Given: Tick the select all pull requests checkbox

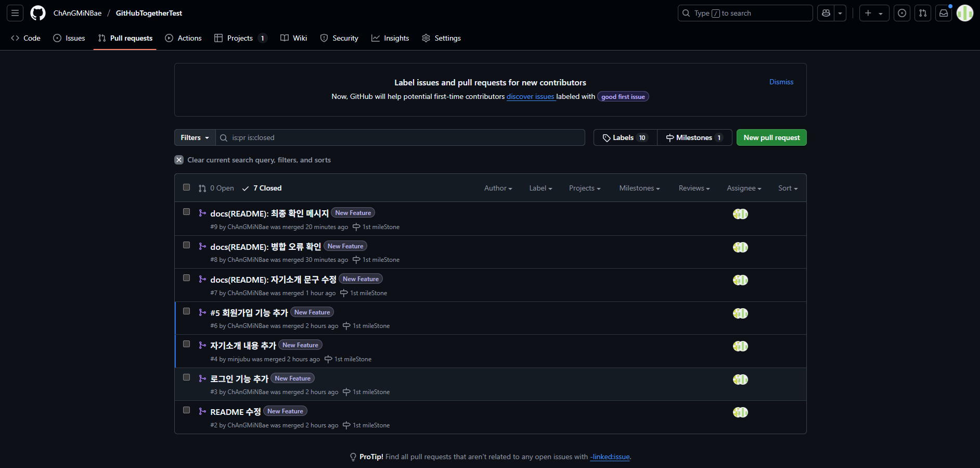Looking at the screenshot, I should click(x=186, y=187).
